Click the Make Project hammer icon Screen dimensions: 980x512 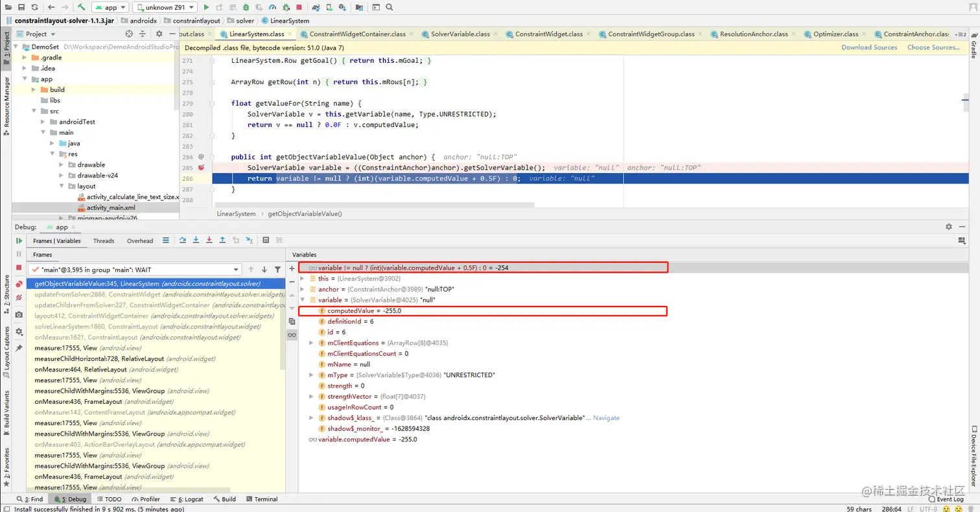(x=82, y=7)
